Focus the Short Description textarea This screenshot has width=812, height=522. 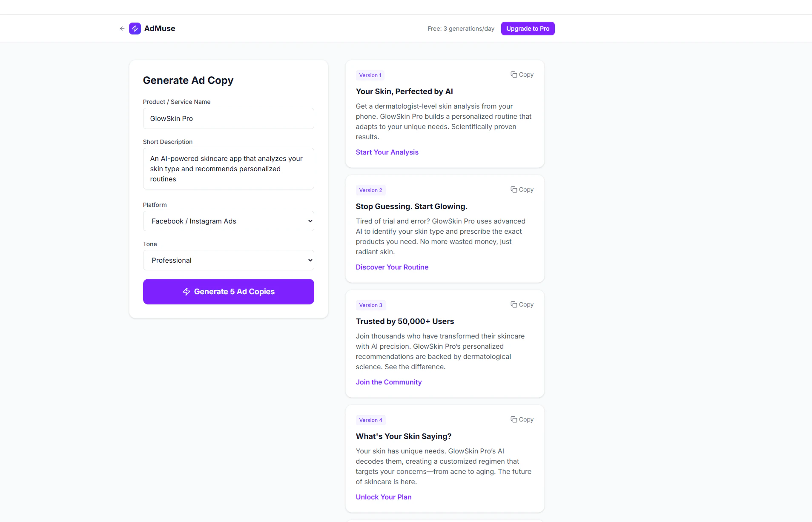(x=229, y=169)
